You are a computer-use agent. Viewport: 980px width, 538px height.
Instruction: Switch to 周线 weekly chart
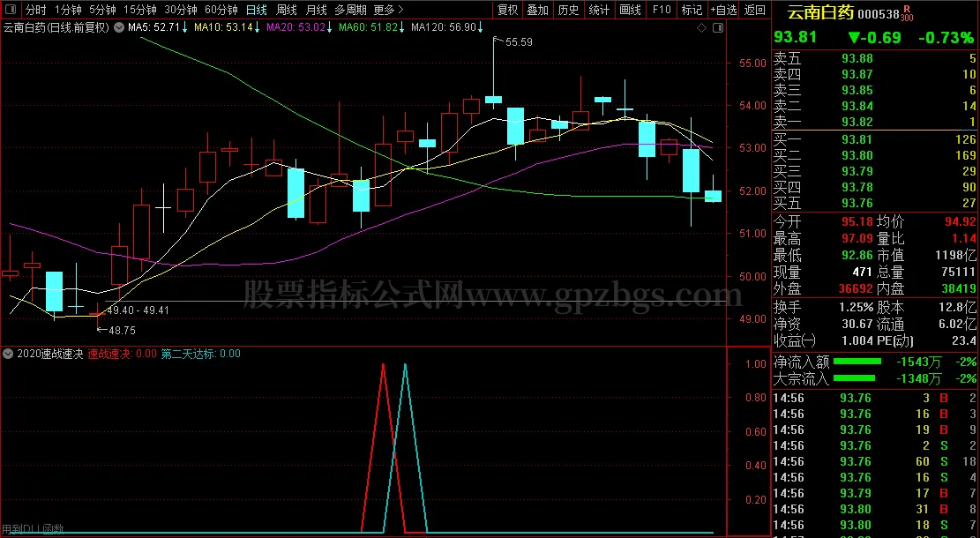(x=287, y=10)
